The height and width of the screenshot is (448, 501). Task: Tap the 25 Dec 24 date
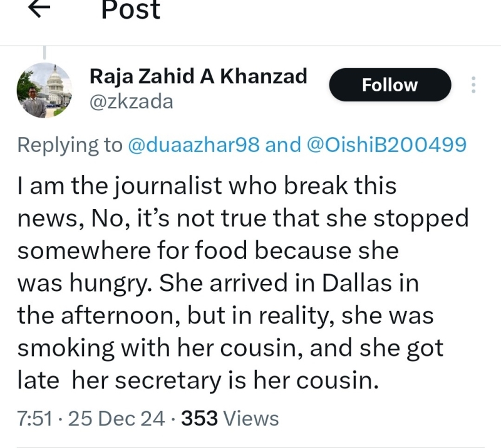(116, 419)
